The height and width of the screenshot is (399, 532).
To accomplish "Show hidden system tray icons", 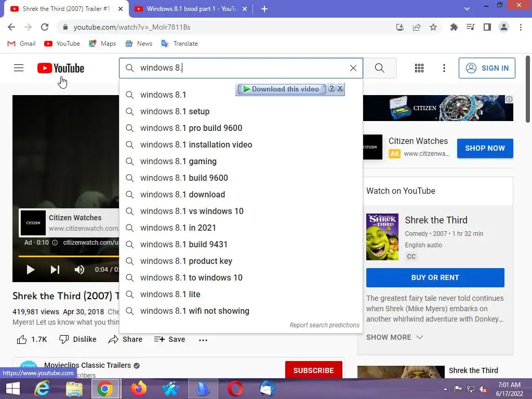I will [445, 389].
